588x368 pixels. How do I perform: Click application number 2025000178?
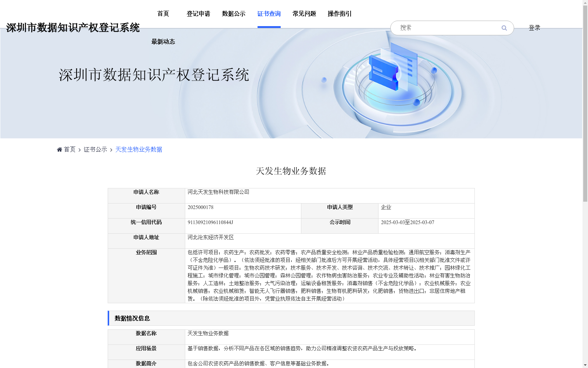201,207
